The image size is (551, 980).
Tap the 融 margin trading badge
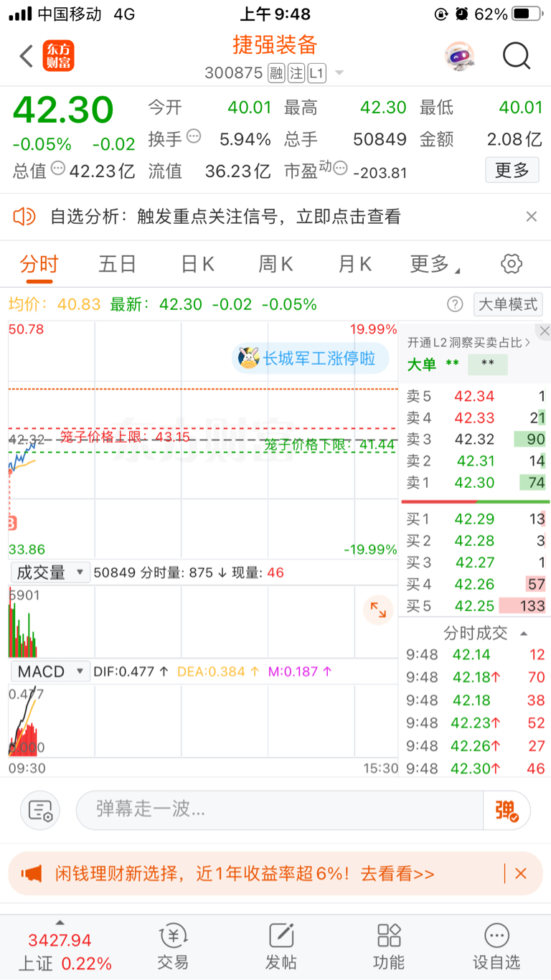(276, 73)
